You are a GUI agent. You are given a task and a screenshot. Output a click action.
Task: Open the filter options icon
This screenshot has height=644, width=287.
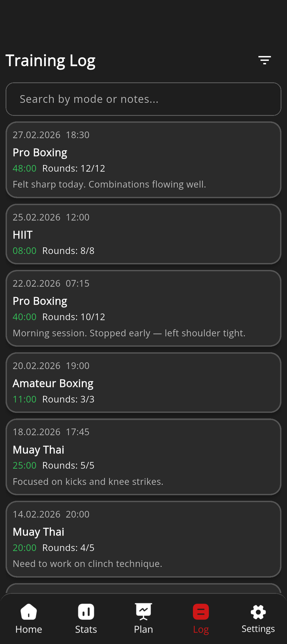tap(264, 60)
